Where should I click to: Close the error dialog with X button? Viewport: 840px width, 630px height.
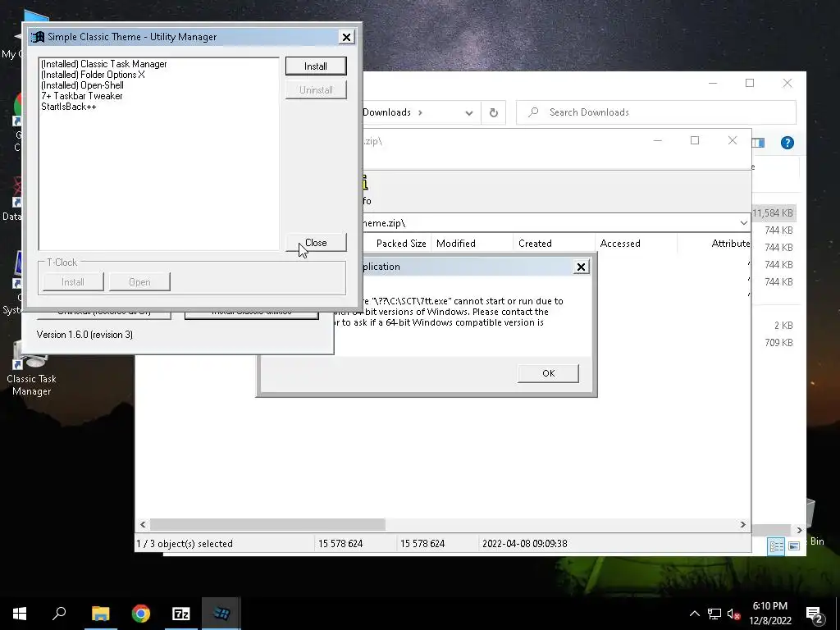(581, 267)
